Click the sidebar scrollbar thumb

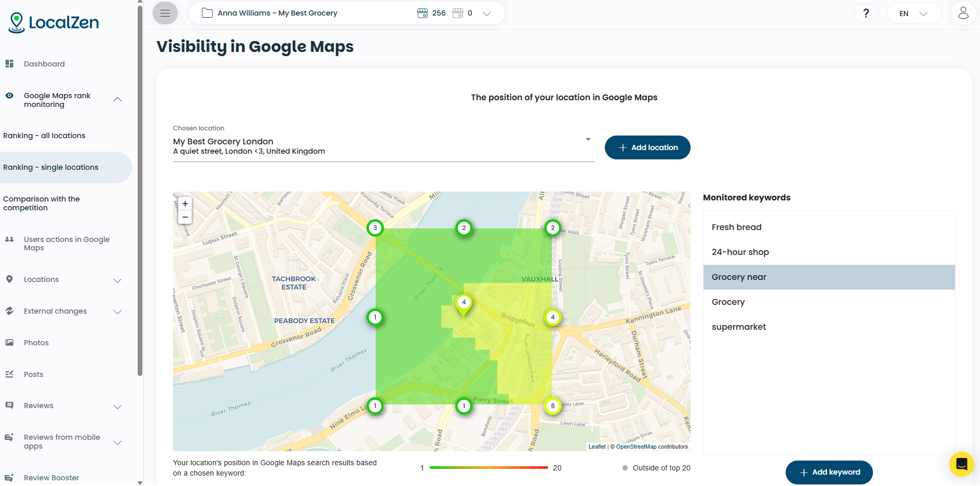(140, 190)
